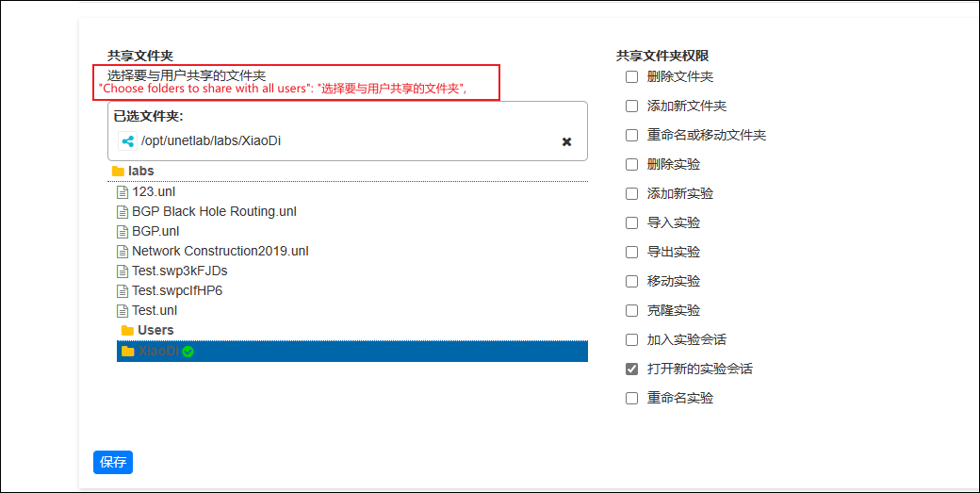
Task: Click the file icon for 123.unl
Action: pyautogui.click(x=122, y=191)
